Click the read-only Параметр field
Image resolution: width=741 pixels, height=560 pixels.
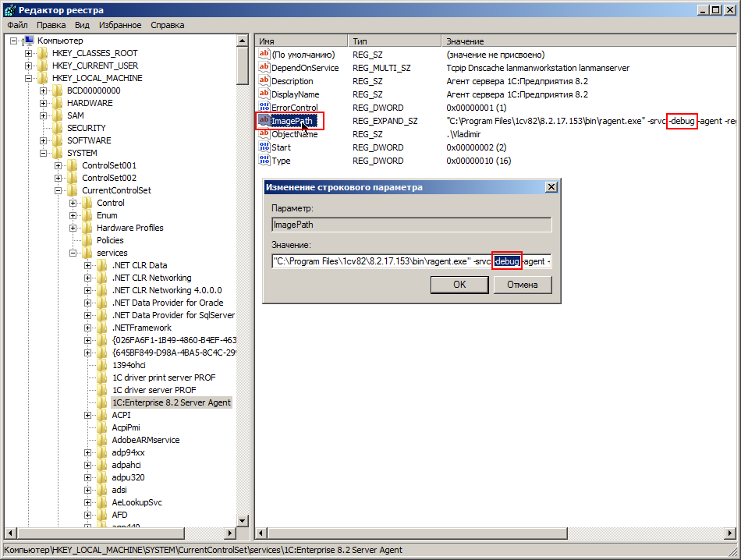coord(412,225)
